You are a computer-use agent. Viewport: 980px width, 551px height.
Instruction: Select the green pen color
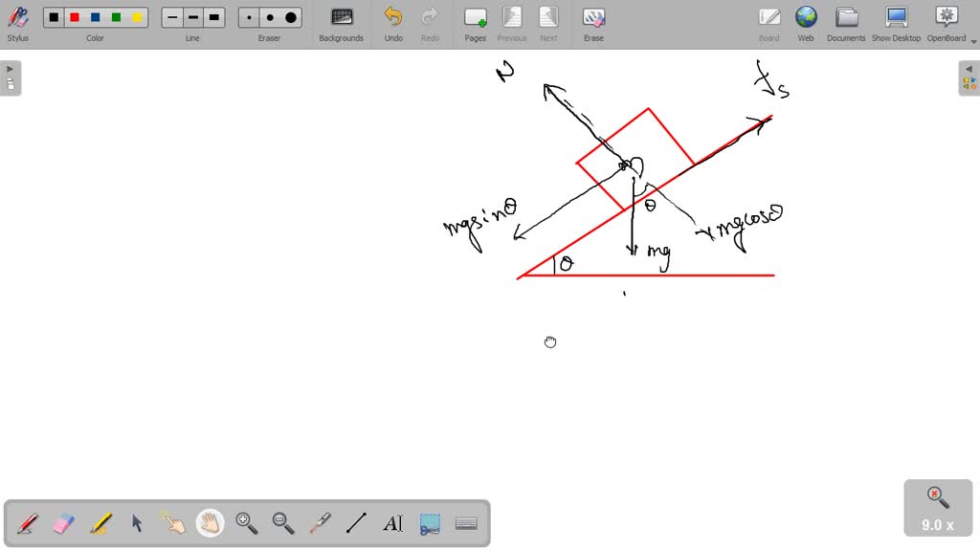[116, 17]
